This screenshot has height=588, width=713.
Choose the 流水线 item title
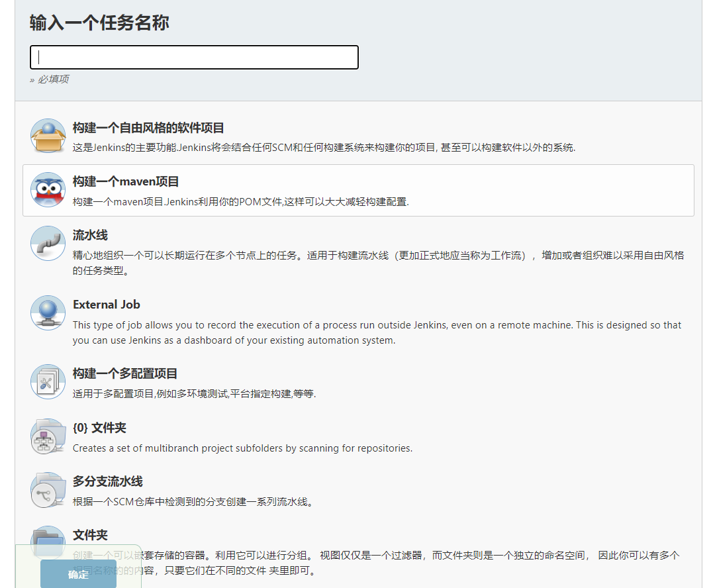click(90, 235)
